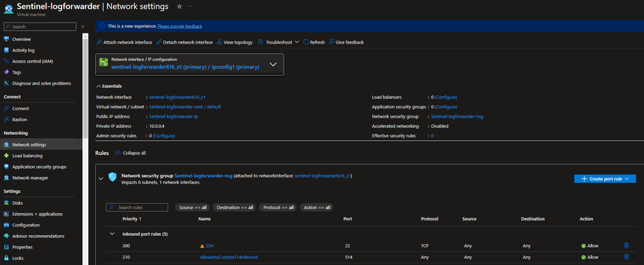Click Refresh in the toolbar
This screenshot has width=644, height=265.
(314, 42)
